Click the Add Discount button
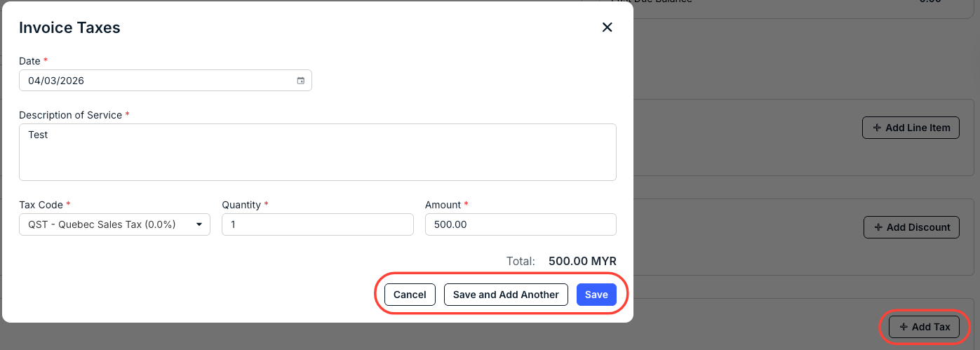 (x=911, y=227)
